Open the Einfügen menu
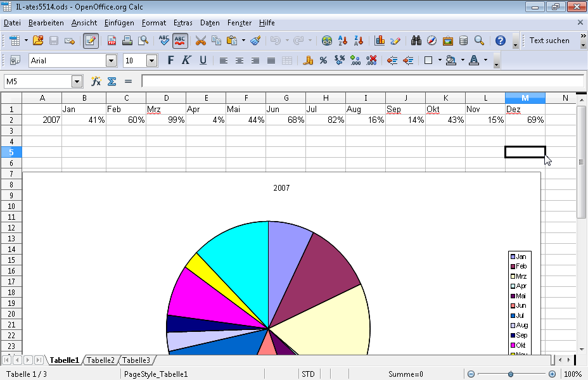Image resolution: width=588 pixels, height=380 pixels. 119,23
